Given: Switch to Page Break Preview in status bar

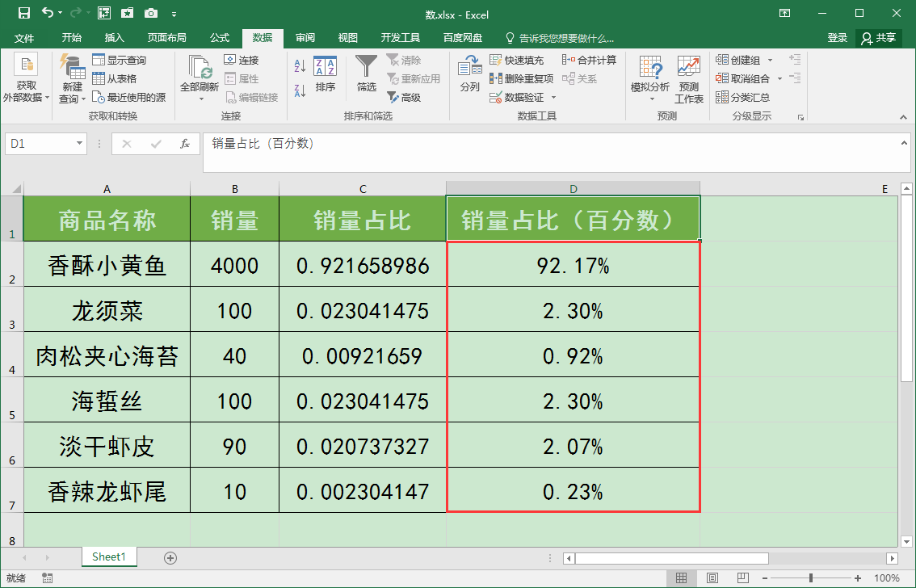Looking at the screenshot, I should [x=742, y=578].
